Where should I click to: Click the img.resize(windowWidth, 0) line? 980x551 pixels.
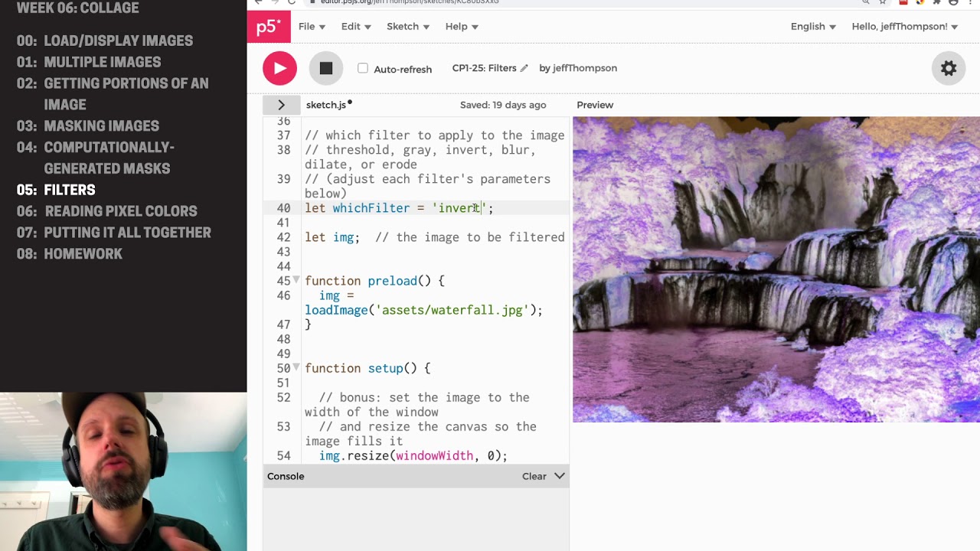coord(413,455)
